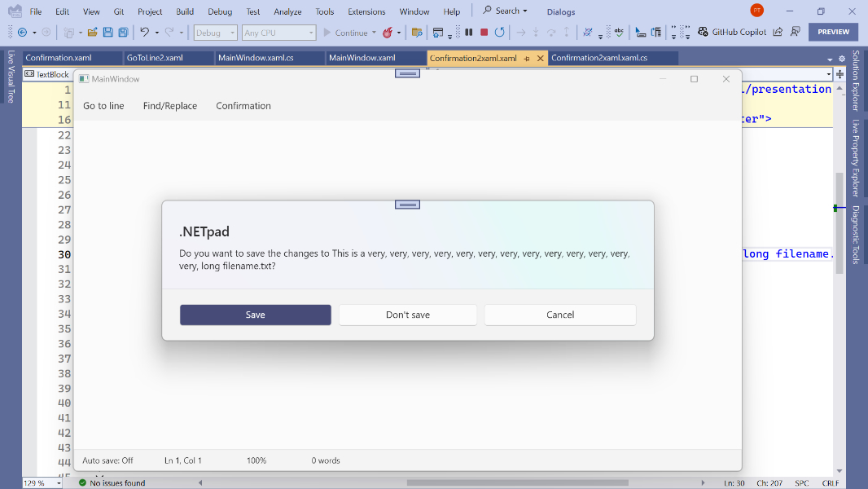
Task: Open the Dialogs menu
Action: pyautogui.click(x=560, y=11)
